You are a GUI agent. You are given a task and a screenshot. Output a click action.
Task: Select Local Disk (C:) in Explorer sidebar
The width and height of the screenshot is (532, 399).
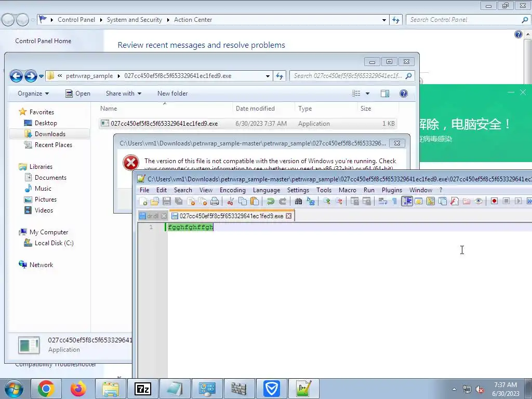pos(54,243)
